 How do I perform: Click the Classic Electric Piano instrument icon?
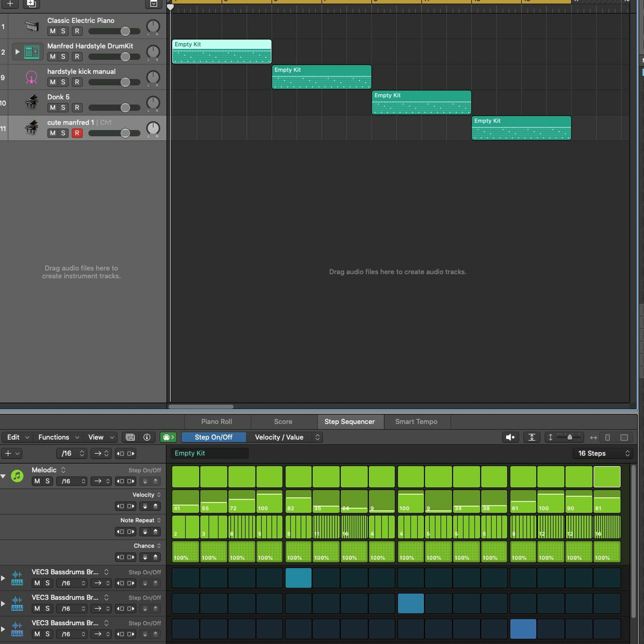coord(32,26)
